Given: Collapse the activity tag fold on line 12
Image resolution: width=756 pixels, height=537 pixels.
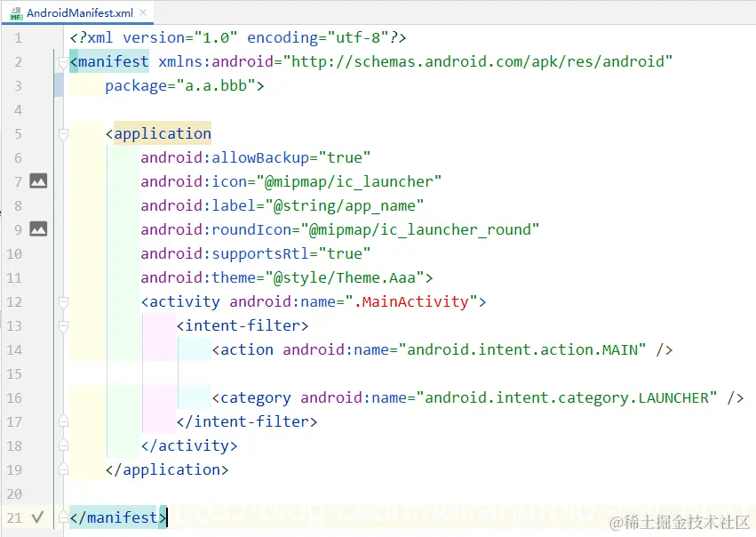Looking at the screenshot, I should (63, 302).
